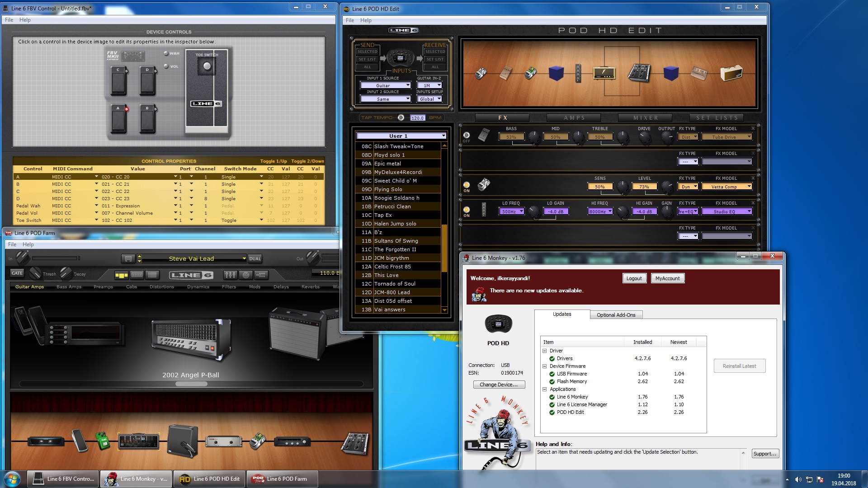Open the POD Farm presets list view icon
Viewport: 868px width, 488px height.
pyautogui.click(x=153, y=275)
